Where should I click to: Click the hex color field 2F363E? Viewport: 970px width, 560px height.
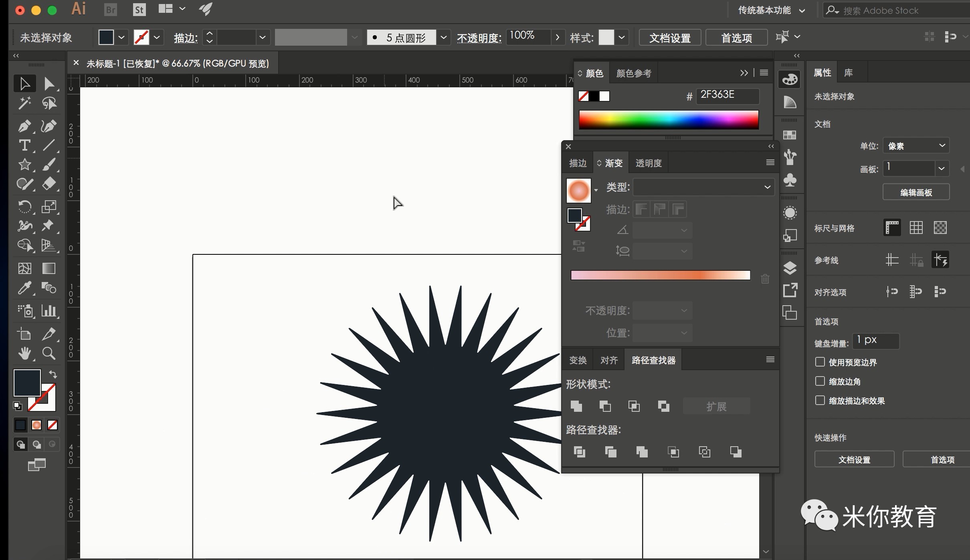(727, 96)
